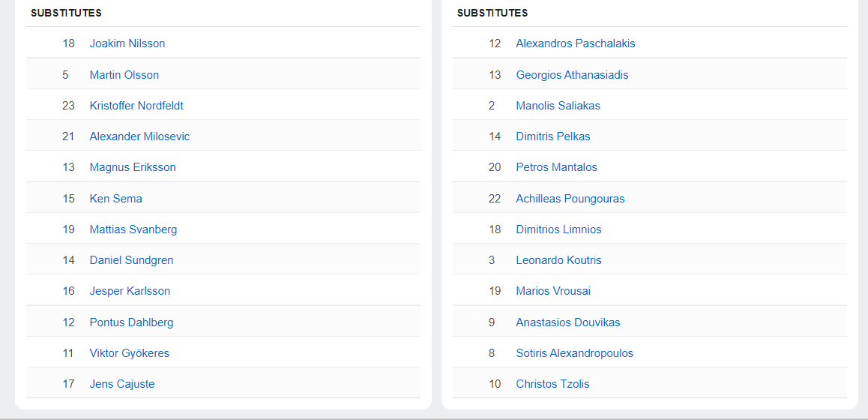View Ken Sema's player profile
This screenshot has width=868, height=420.
pos(115,199)
